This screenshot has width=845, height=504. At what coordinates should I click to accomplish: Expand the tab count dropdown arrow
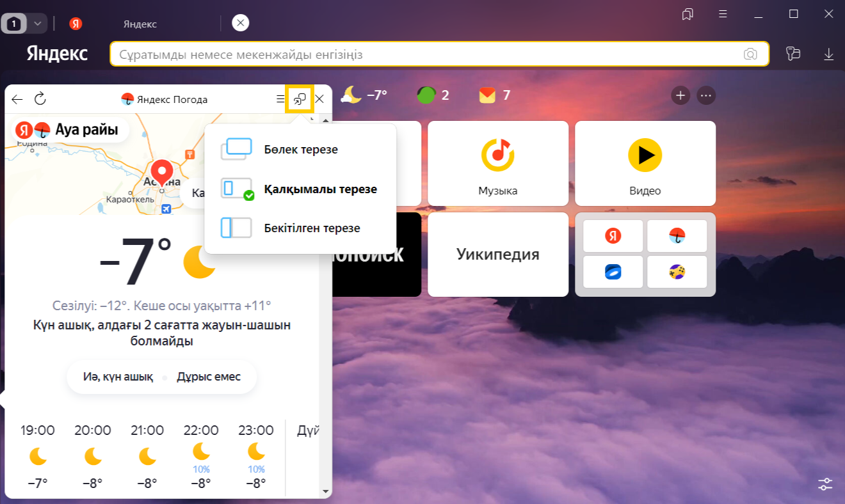click(37, 24)
